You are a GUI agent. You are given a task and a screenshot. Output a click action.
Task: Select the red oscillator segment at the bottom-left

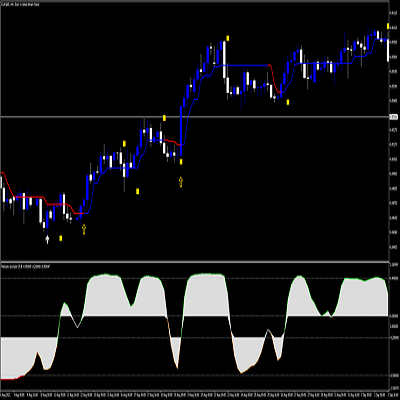pyautogui.click(x=12, y=378)
